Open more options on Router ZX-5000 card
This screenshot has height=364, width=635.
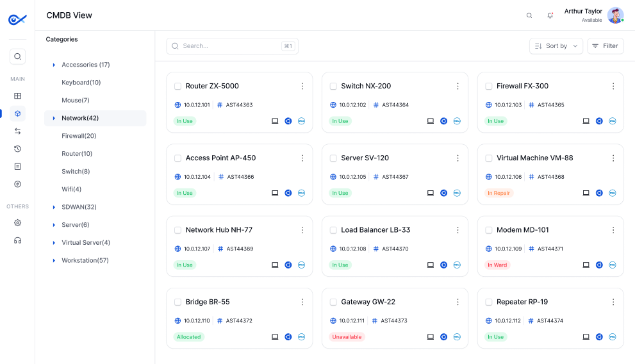click(302, 87)
